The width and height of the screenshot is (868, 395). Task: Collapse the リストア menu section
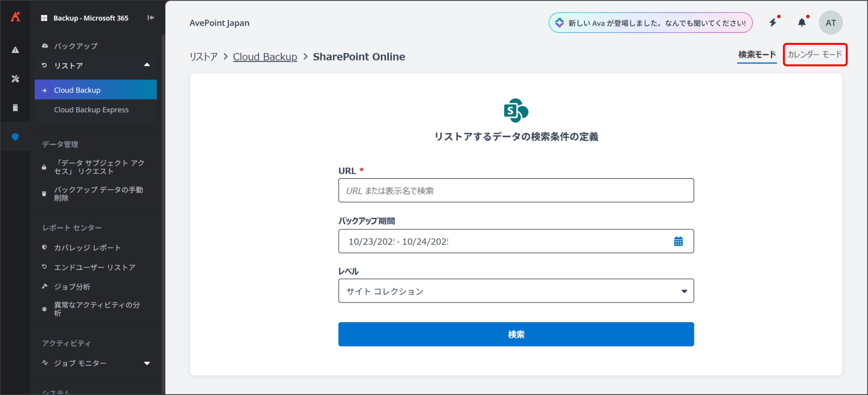coord(147,65)
